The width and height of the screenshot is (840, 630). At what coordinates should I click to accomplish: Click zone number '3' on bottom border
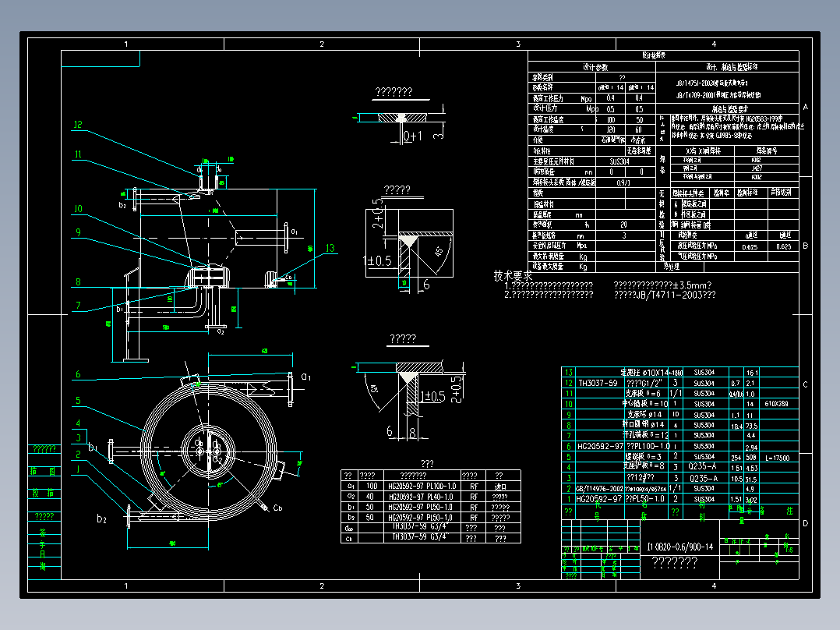pyautogui.click(x=518, y=586)
